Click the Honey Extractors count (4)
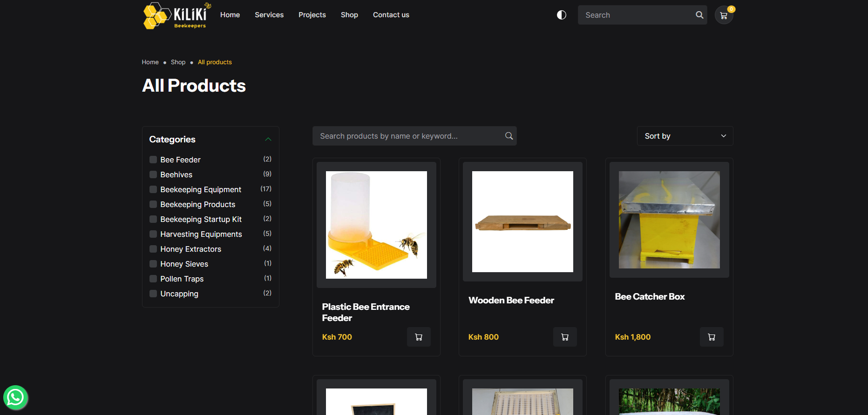868x415 pixels. click(x=267, y=248)
